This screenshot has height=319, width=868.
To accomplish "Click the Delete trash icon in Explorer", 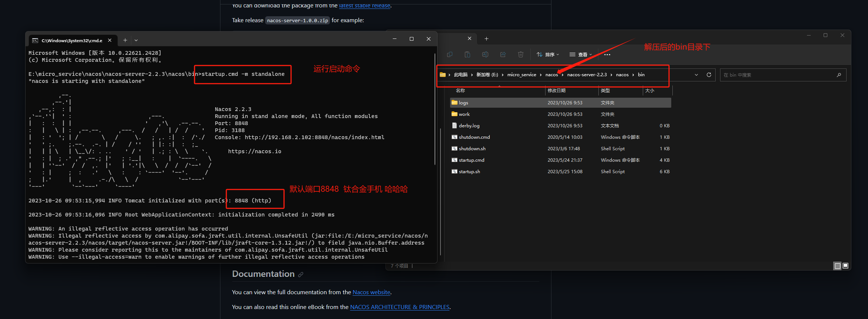I will point(521,54).
